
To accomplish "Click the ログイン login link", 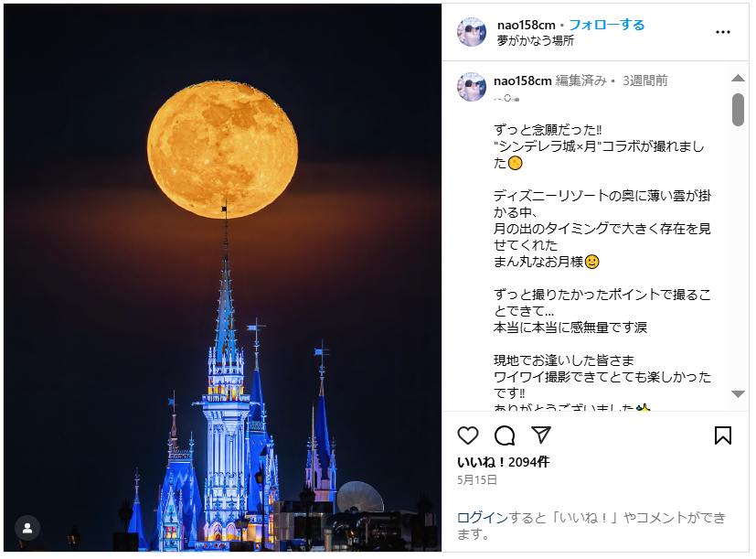I will tap(483, 518).
